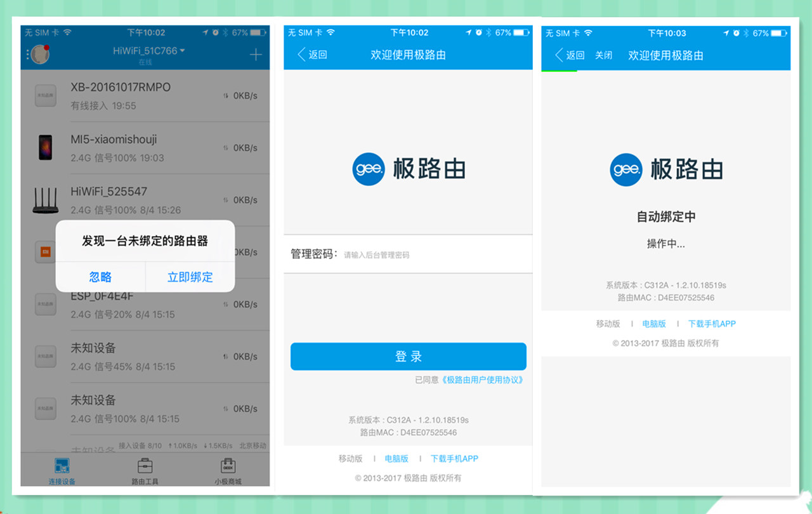
Task: Open the 连接设备 tab
Action: coord(62,471)
